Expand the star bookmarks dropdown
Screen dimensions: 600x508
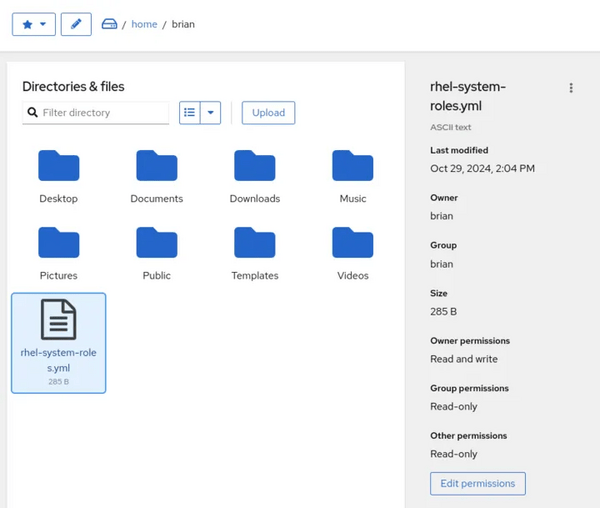[34, 24]
